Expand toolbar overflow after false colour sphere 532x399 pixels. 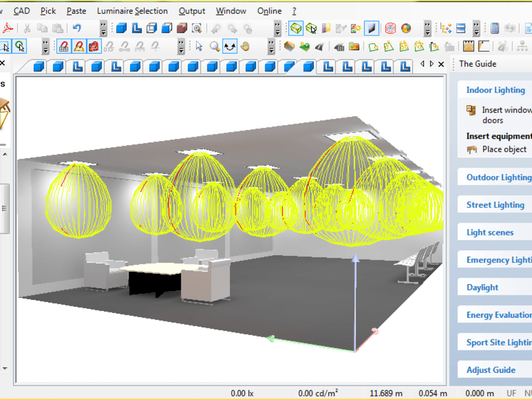(428, 29)
